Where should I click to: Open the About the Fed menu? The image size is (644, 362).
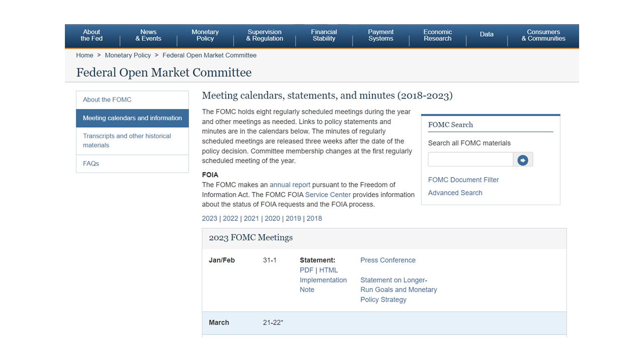click(92, 35)
